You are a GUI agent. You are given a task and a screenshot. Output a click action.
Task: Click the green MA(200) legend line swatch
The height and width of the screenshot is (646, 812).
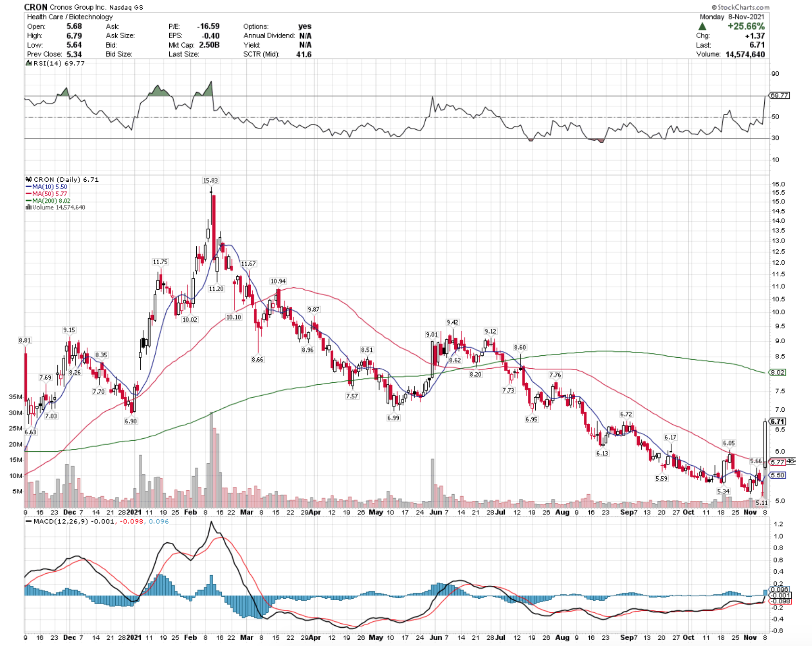[28, 201]
